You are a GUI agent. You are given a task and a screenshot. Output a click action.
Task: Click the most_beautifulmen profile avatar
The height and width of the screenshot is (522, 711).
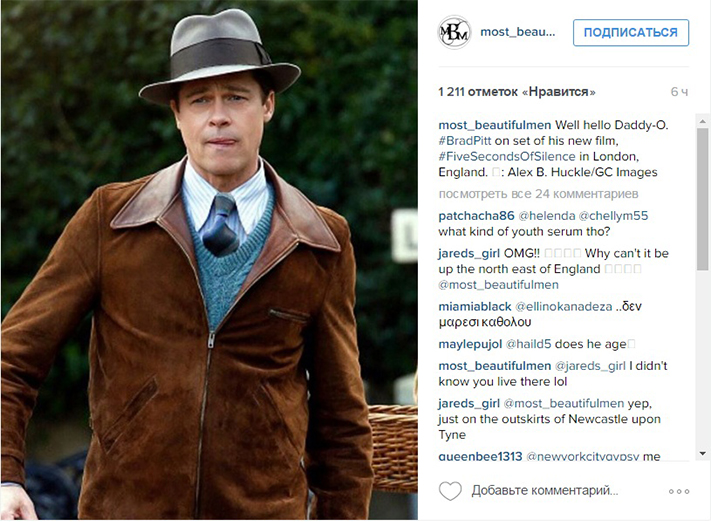coord(454,32)
